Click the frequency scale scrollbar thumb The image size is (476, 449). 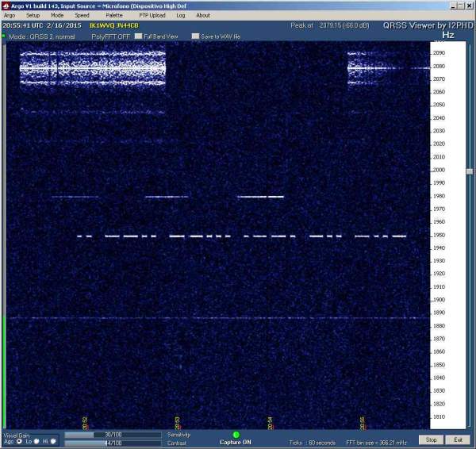(x=469, y=171)
